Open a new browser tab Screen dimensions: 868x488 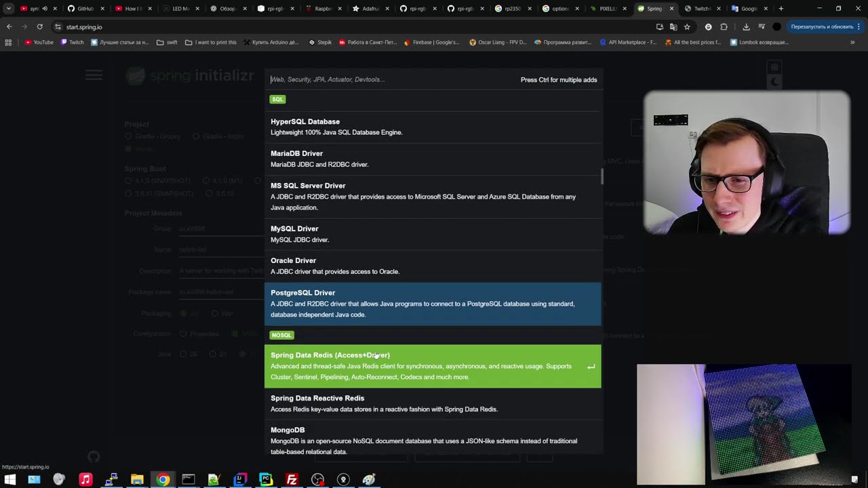(x=781, y=9)
